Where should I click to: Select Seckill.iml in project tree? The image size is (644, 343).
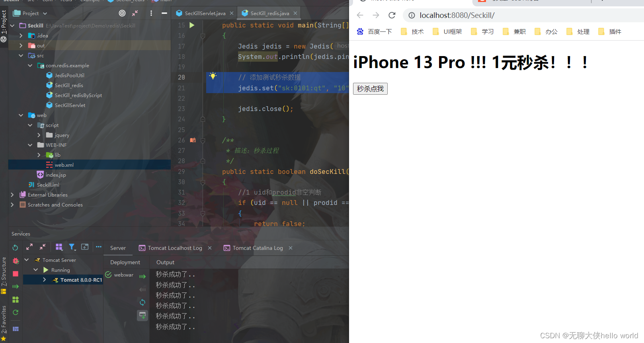pos(48,185)
